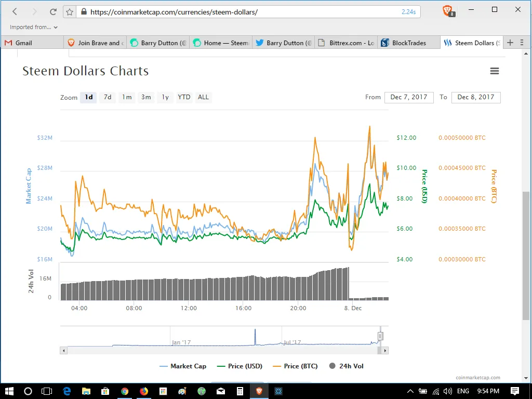Show hidden tray icons chevron
532x399 pixels.
(410, 391)
